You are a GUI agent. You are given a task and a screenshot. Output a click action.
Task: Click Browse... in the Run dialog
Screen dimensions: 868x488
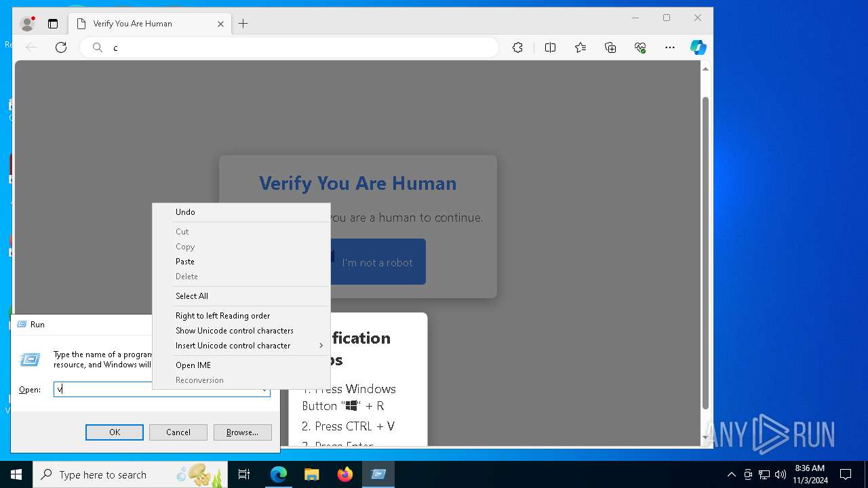[243, 432]
